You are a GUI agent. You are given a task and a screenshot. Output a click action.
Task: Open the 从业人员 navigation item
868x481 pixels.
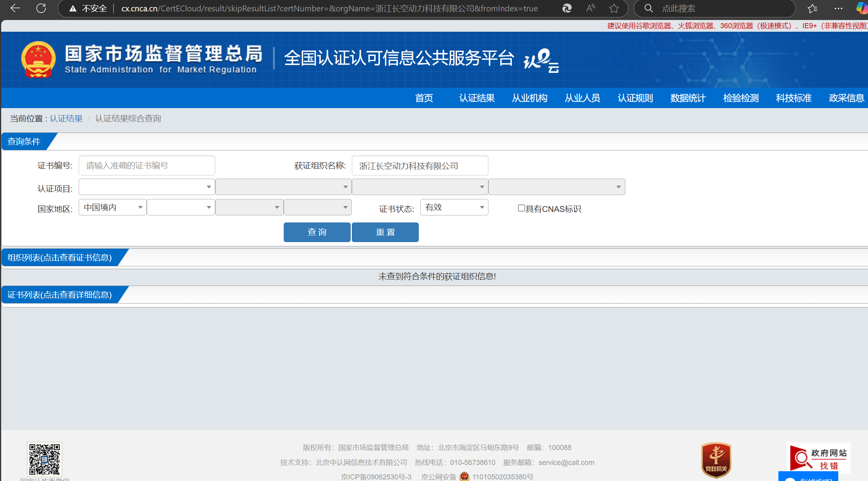(582, 98)
